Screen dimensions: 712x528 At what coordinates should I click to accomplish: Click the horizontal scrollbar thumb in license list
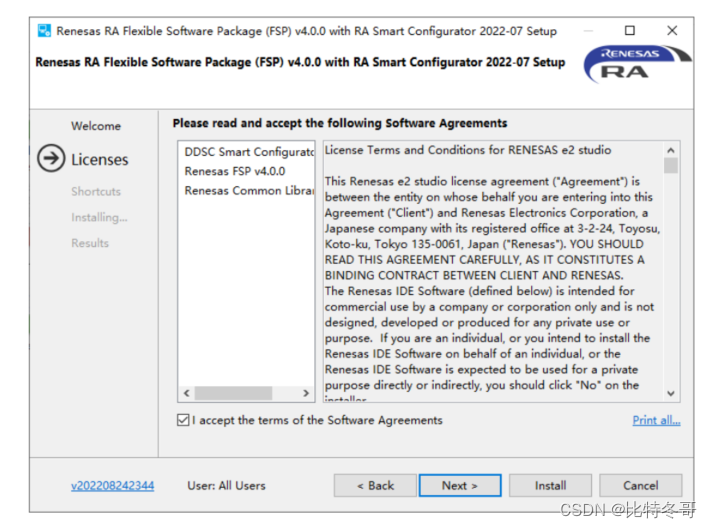click(233, 393)
